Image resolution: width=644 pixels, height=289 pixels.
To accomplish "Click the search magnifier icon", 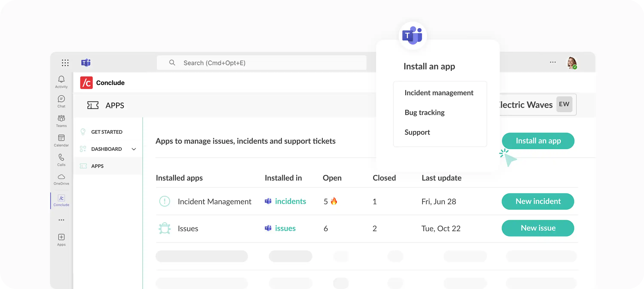I will (x=172, y=63).
